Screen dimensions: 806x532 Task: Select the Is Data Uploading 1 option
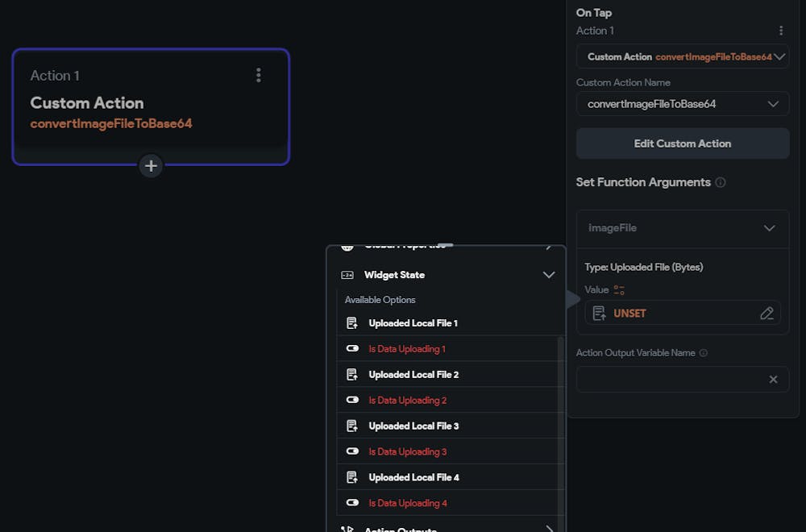pyautogui.click(x=407, y=348)
